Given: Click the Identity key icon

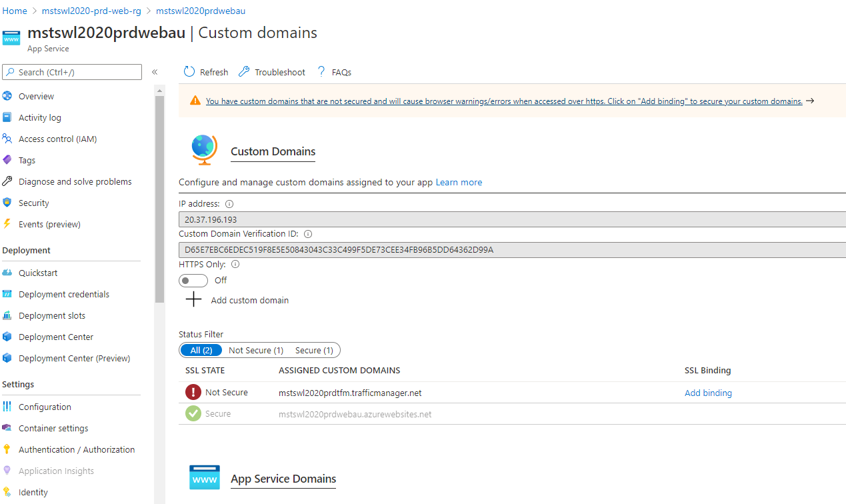Looking at the screenshot, I should click(7, 492).
